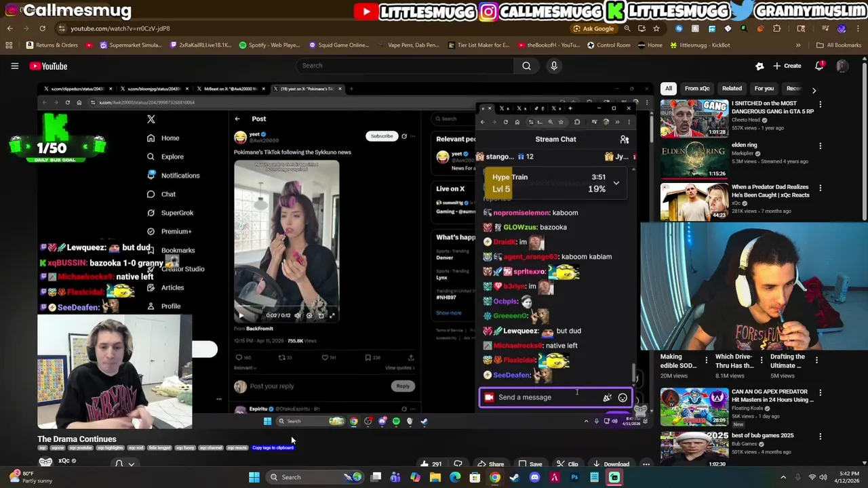Collapse the Hype Train chevron in Stream Chat

(616, 183)
